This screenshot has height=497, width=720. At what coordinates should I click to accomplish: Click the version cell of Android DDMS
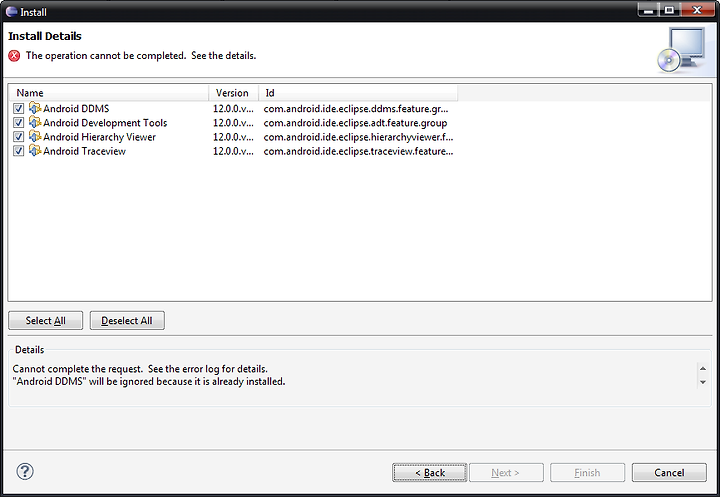point(233,109)
